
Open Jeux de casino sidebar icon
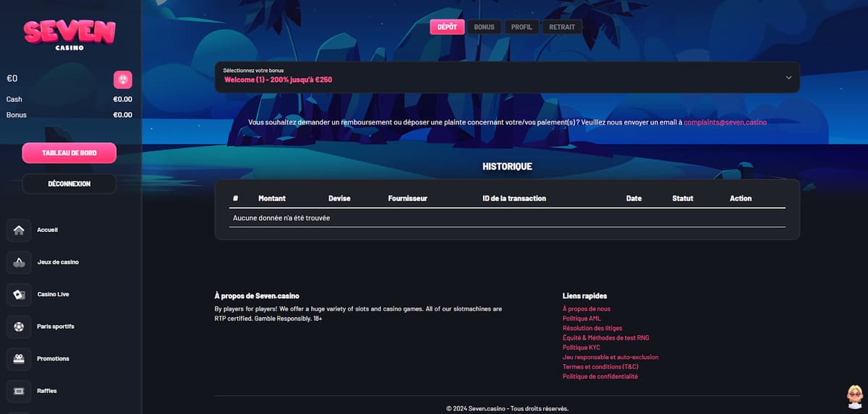[19, 262]
